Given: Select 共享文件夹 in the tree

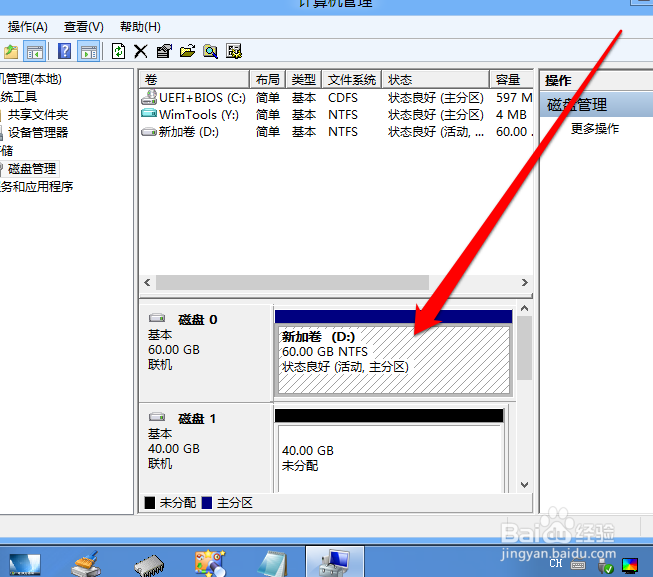Looking at the screenshot, I should coord(37,115).
